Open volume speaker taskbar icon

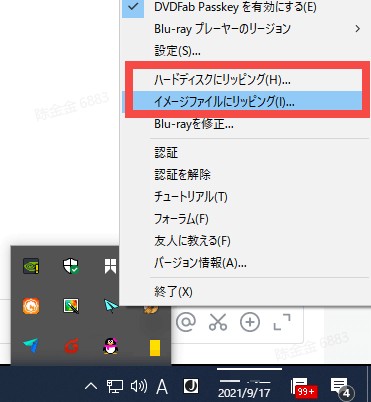click(139, 387)
